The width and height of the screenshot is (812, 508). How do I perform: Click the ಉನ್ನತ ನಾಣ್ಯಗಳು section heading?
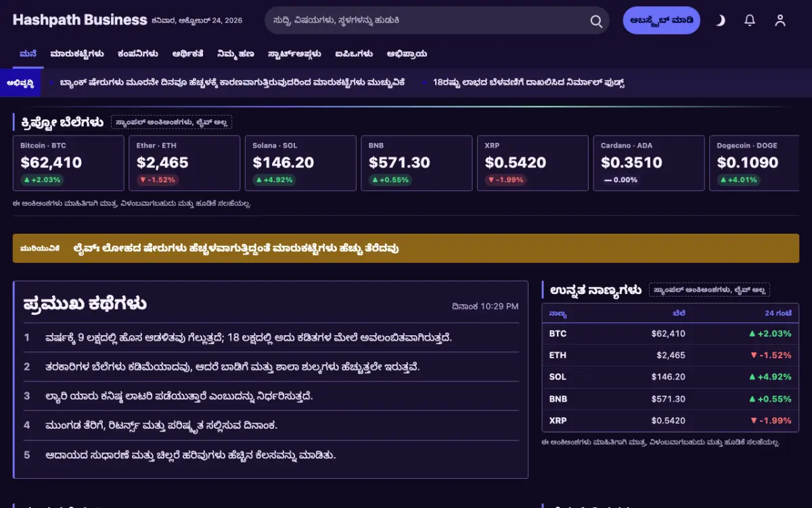pos(595,290)
